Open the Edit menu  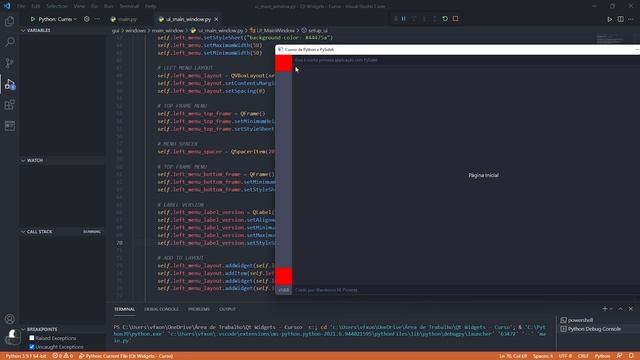[36, 6]
